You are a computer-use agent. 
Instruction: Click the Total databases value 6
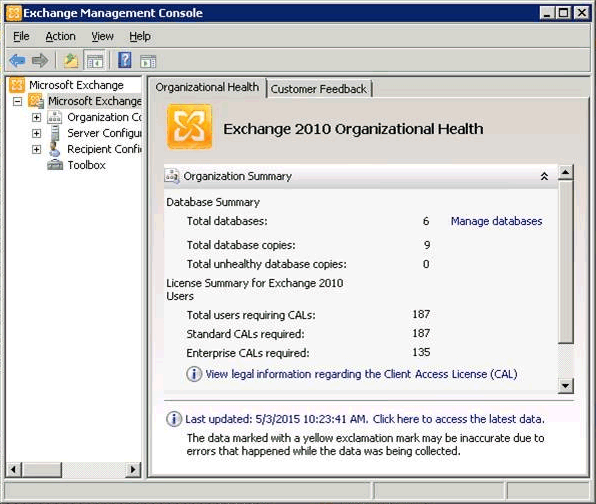(x=426, y=221)
